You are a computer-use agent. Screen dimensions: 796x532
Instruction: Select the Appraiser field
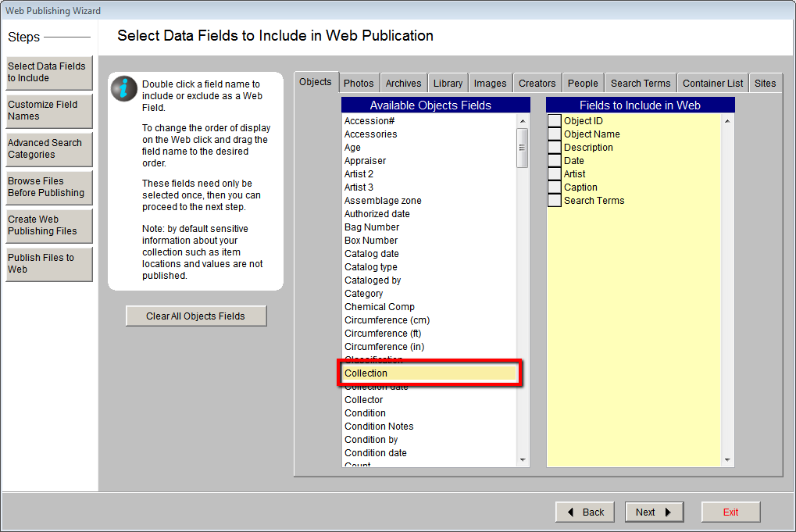tap(429, 160)
